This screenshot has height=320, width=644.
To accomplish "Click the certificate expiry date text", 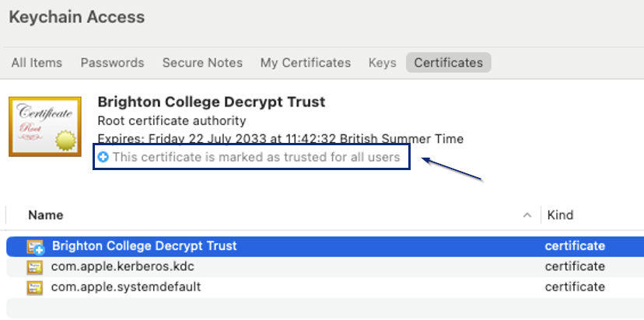I will coord(281,139).
